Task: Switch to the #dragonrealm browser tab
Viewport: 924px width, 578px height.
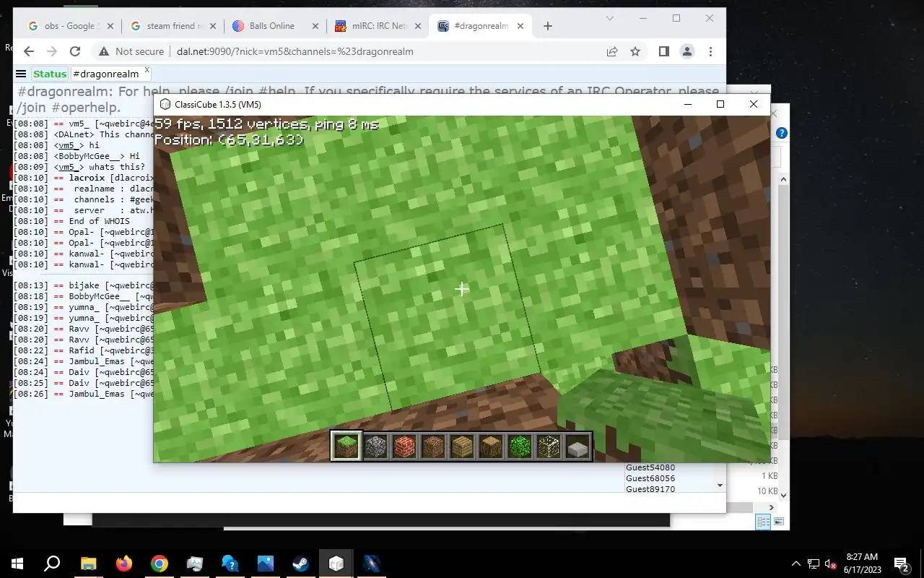Action: (481, 26)
